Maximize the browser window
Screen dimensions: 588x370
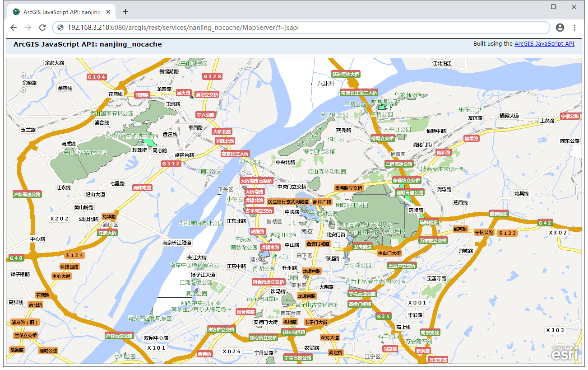[x=553, y=7]
